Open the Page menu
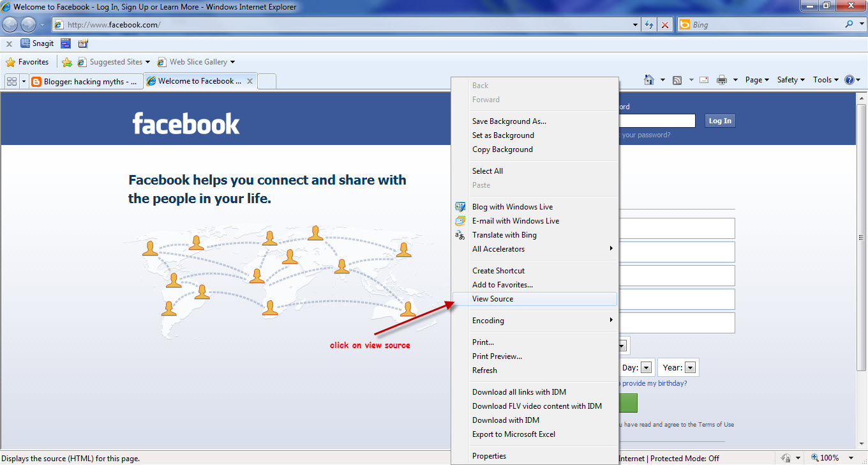The width and height of the screenshot is (868, 465). pyautogui.click(x=757, y=80)
